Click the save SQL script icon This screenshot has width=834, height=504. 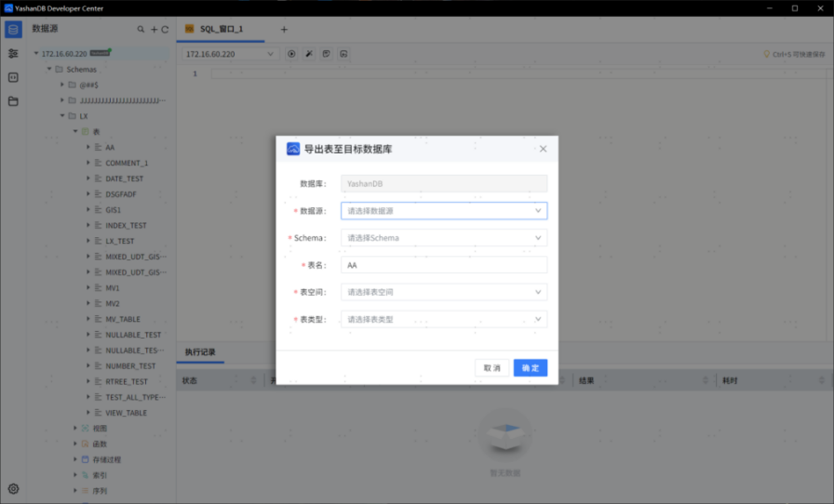327,54
